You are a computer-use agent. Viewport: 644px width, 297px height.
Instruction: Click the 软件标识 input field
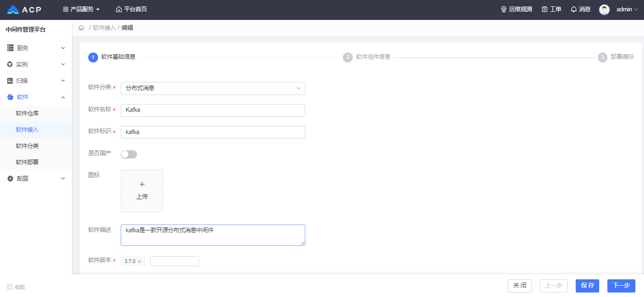pyautogui.click(x=213, y=132)
